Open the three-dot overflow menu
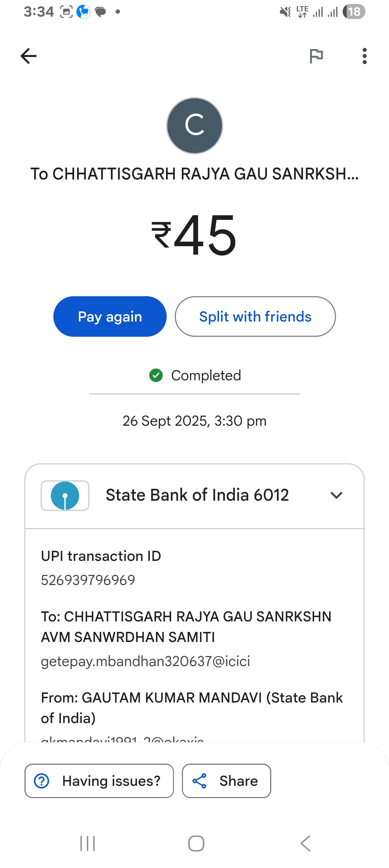Viewport: 389px width, 868px height. [x=365, y=56]
